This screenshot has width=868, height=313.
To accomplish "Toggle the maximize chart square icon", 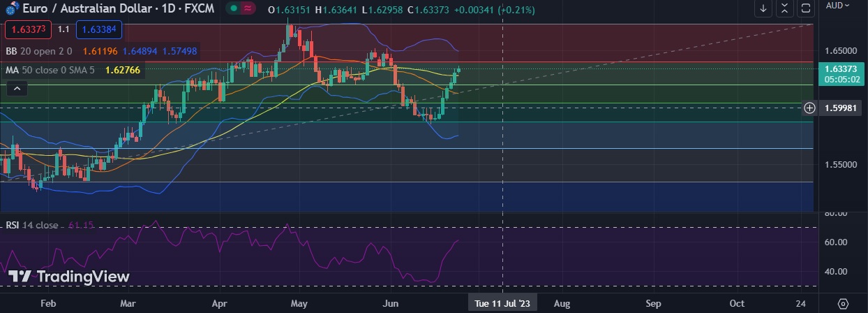I will click(806, 8).
